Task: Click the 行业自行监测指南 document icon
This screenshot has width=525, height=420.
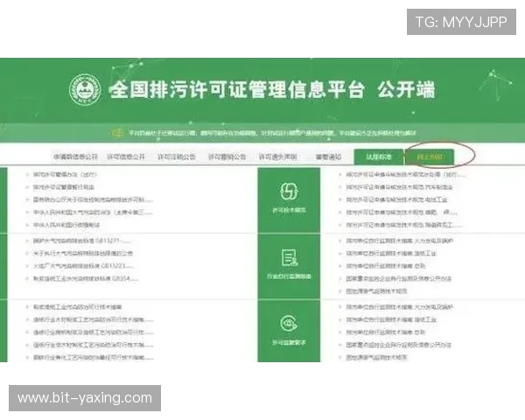Action: point(290,257)
